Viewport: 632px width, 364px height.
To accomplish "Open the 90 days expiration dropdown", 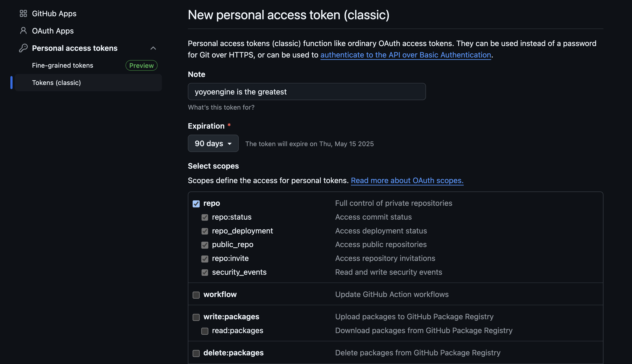I will (x=213, y=144).
